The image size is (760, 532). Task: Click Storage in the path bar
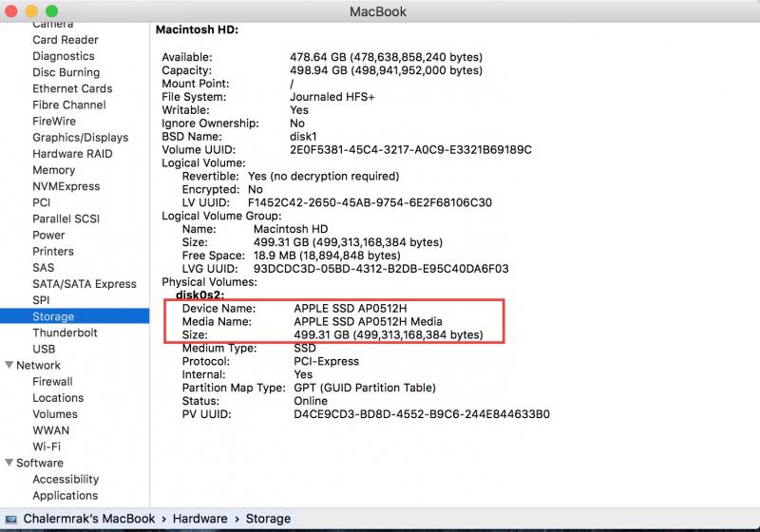[268, 519]
